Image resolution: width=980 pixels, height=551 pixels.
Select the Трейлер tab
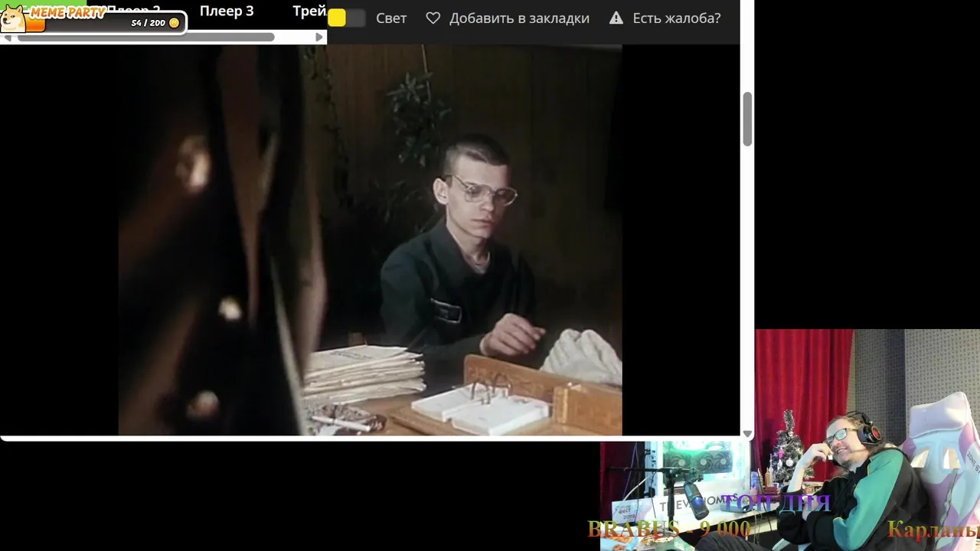pos(309,11)
